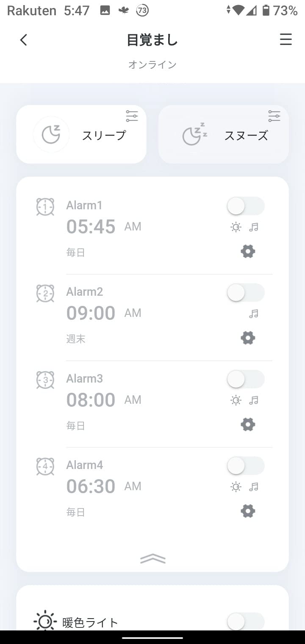Turn on Alarm2 toggle
Screen dimensions: 305x644
click(x=246, y=293)
